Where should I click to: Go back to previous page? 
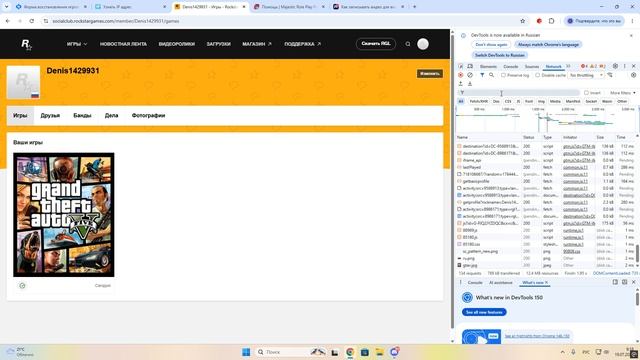tap(8, 21)
